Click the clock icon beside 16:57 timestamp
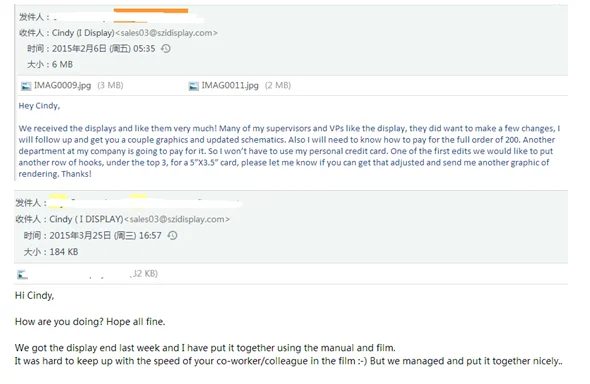 tap(172, 235)
